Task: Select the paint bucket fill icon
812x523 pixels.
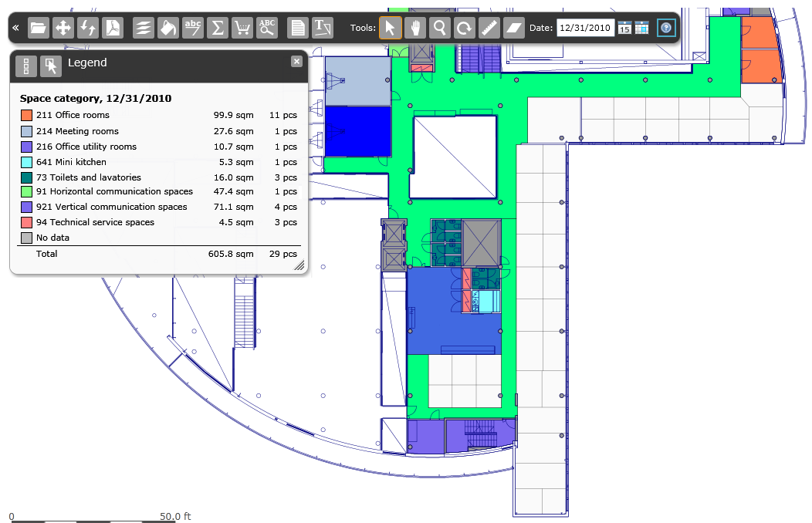Action: coord(167,28)
